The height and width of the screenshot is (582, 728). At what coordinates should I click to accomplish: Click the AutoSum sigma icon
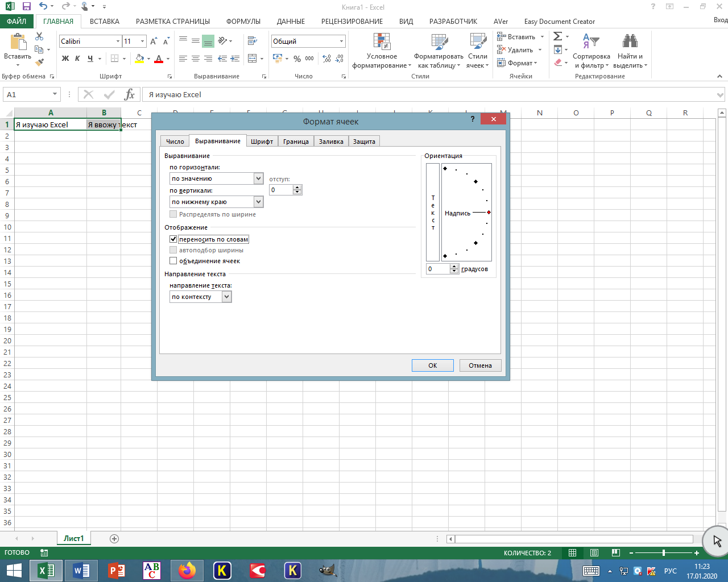pos(558,36)
